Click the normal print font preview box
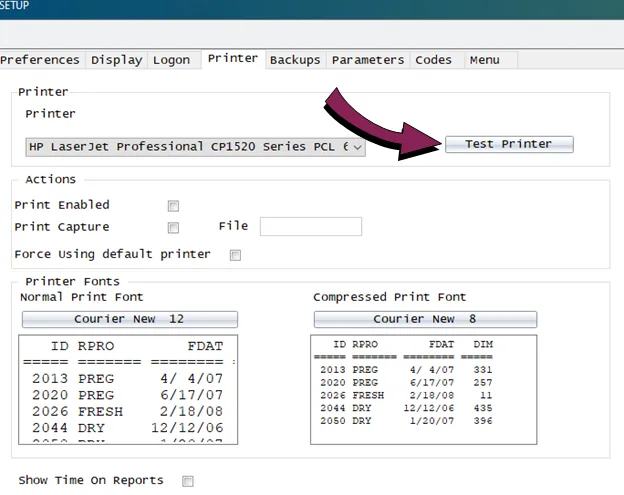 [128, 390]
